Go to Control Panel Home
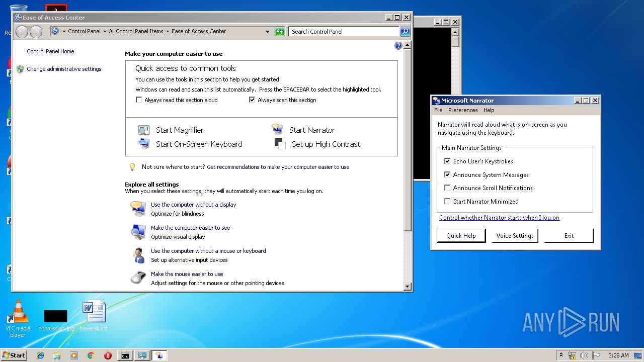The height and width of the screenshot is (362, 644). [x=50, y=51]
